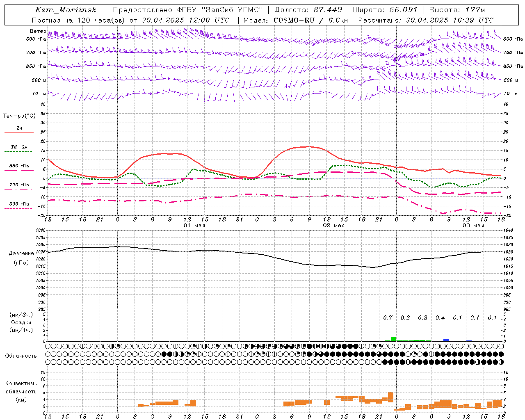525x420 pixels.
Task: Select the 'Долгота: 87.449' longitude value
Action: 308,10
